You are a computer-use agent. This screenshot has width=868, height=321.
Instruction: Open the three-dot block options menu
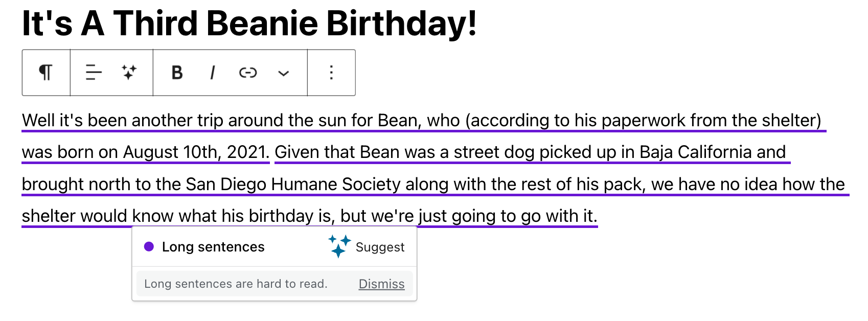pos(331,73)
